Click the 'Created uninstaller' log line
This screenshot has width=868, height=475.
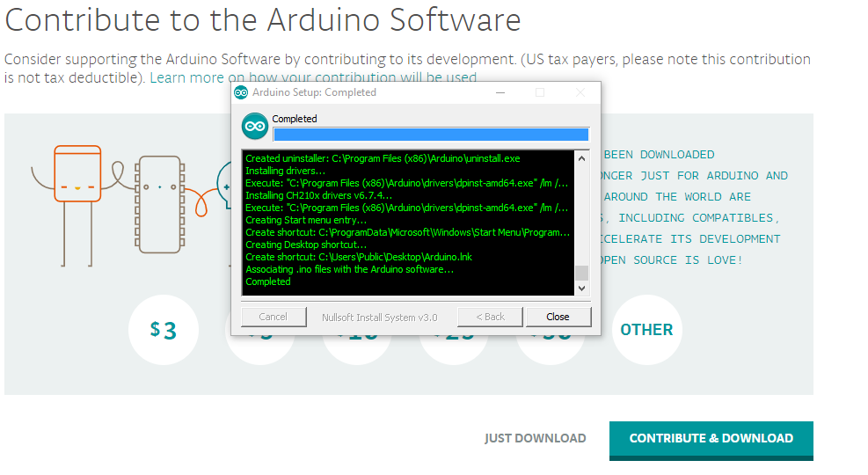click(x=383, y=158)
